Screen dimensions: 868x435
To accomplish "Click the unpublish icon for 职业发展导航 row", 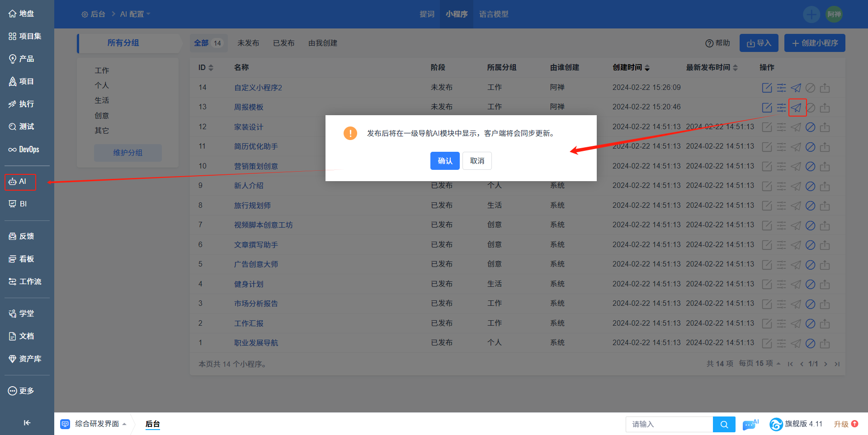I will click(811, 343).
